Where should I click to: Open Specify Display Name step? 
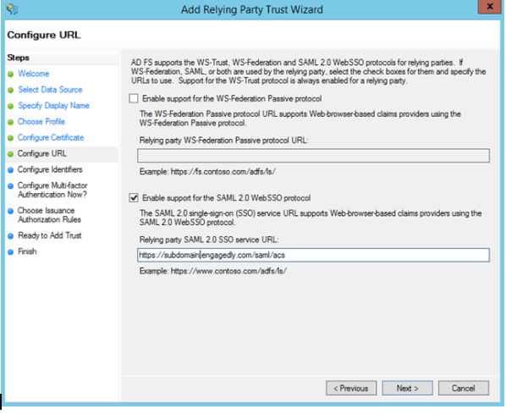tap(53, 106)
